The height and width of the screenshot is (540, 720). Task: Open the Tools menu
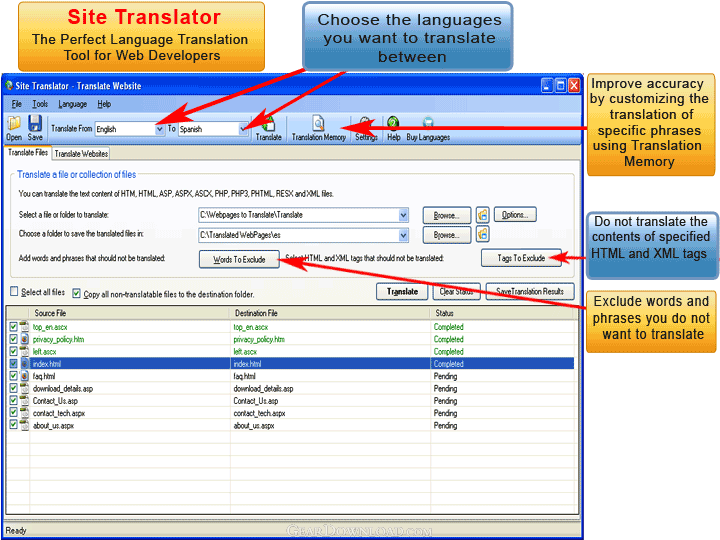pos(40,104)
